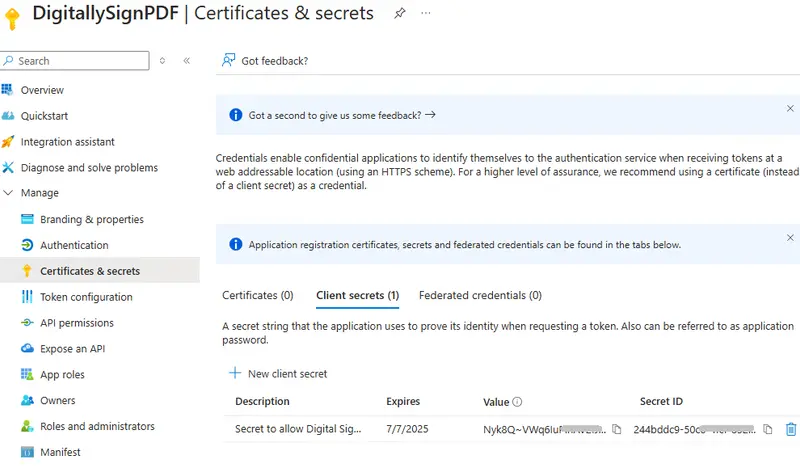
Task: Click the Manage section label
Action: pos(39,193)
